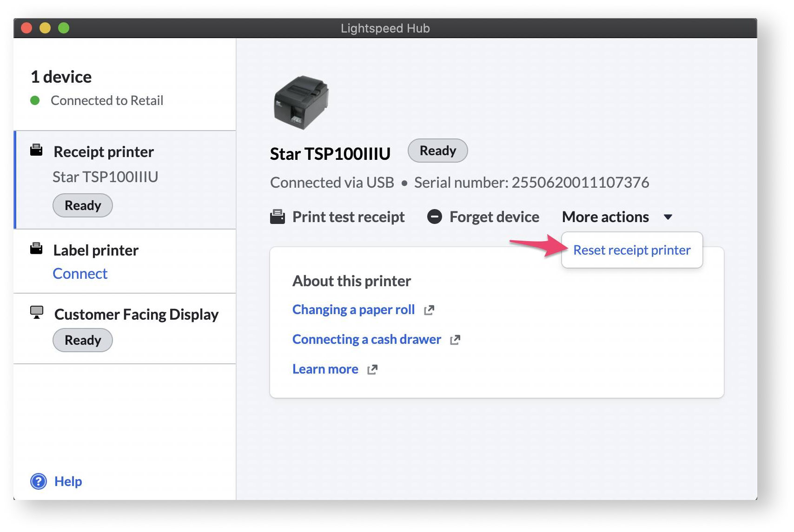
Task: Click the yellow minimize window button
Action: [x=45, y=28]
